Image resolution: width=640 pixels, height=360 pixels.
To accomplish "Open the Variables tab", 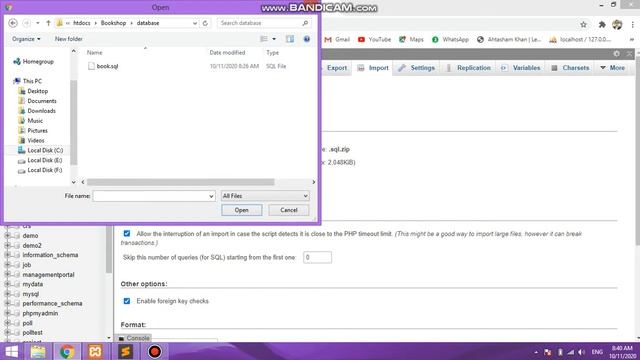I will tap(521, 68).
